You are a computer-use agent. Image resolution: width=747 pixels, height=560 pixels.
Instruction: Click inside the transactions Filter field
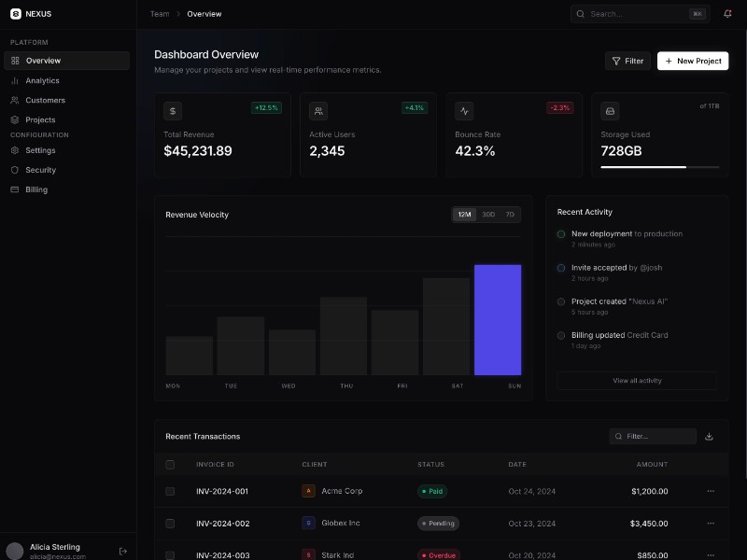(x=654, y=436)
